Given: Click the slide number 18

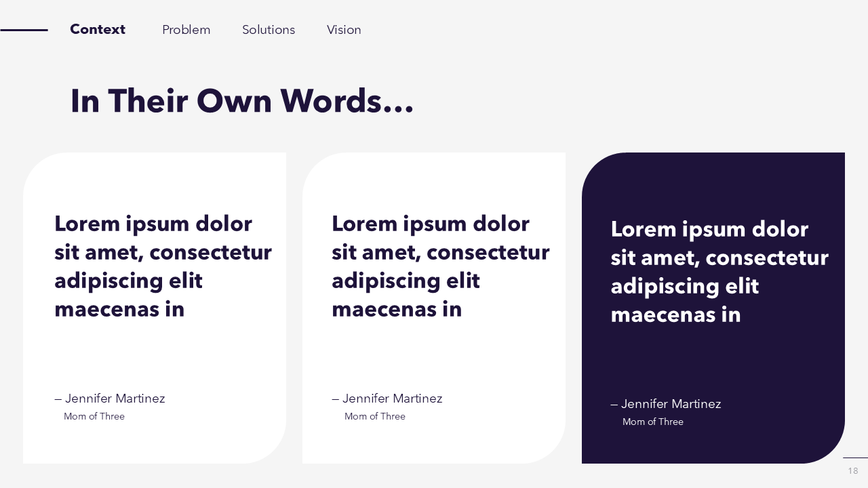Looking at the screenshot, I should [x=852, y=471].
